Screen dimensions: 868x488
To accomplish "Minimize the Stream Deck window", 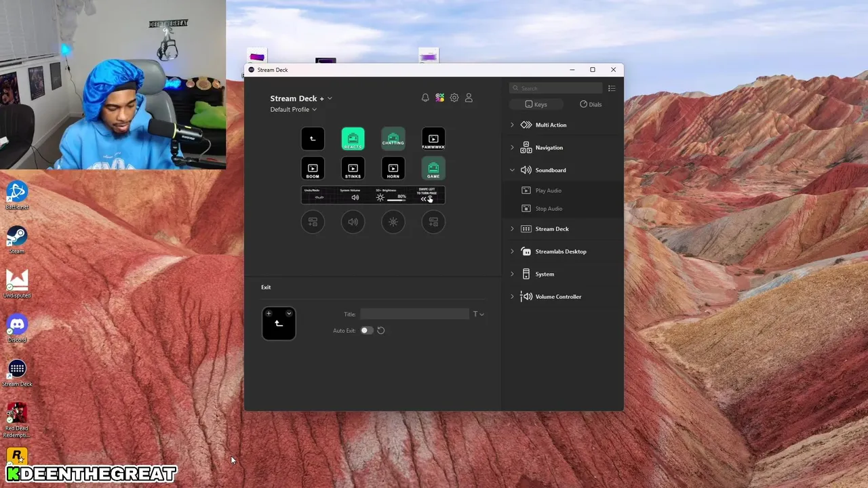I will pos(572,70).
